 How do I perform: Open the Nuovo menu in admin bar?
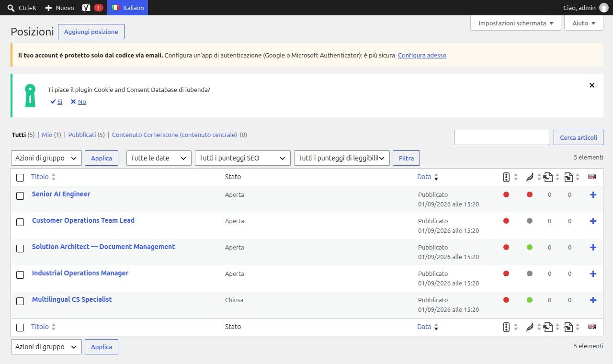tap(59, 8)
